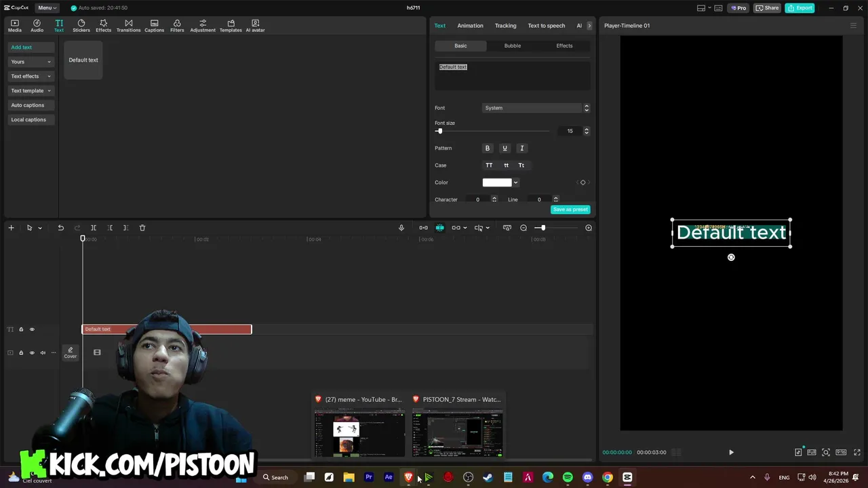Click the Split clip tool
Viewport: 868px width, 488px height.
point(94,228)
